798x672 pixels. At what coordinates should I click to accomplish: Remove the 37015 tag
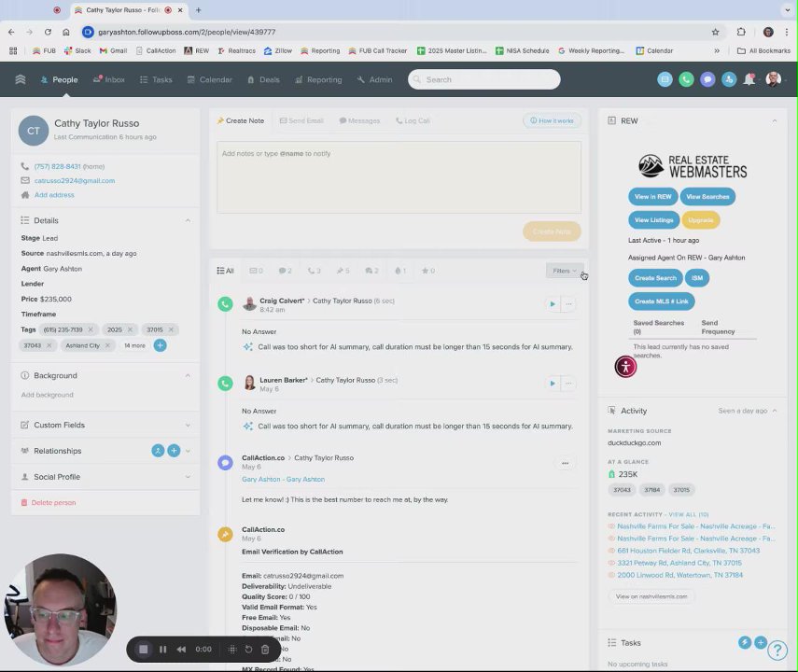171,329
